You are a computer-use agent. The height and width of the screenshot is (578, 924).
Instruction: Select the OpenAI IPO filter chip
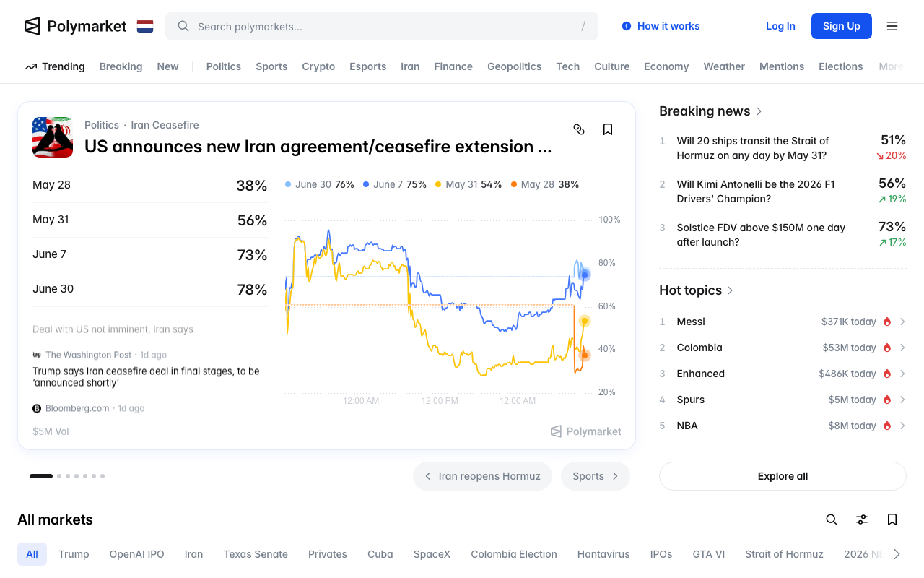[137, 554]
